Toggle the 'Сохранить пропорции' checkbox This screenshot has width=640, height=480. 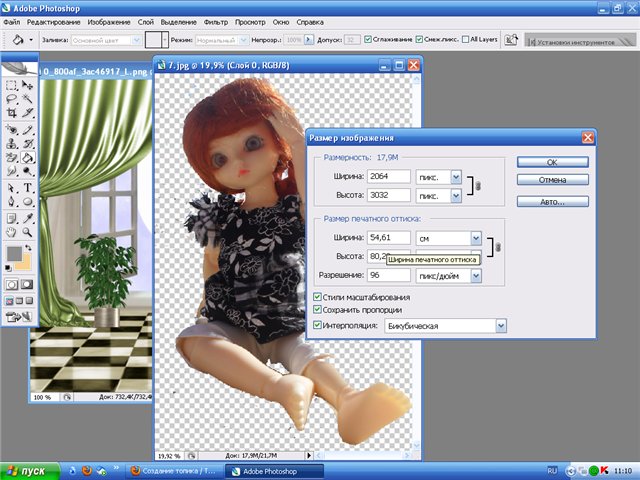pos(318,311)
